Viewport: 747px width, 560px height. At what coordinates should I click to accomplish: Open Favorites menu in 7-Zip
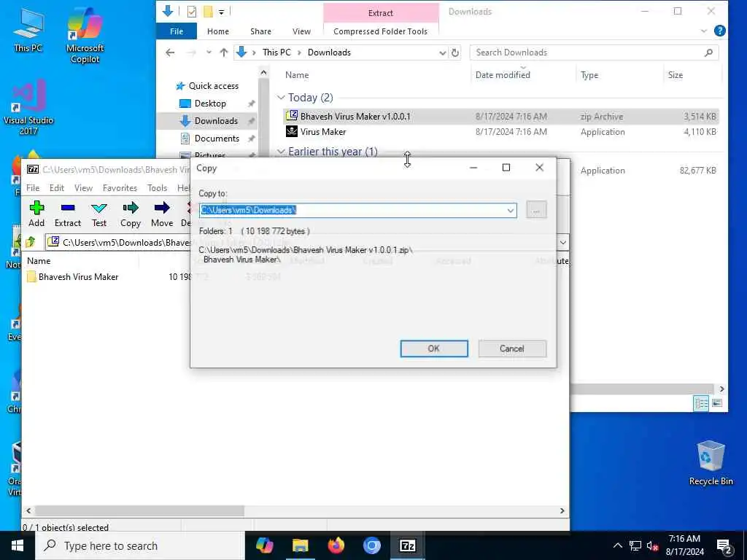(x=120, y=188)
